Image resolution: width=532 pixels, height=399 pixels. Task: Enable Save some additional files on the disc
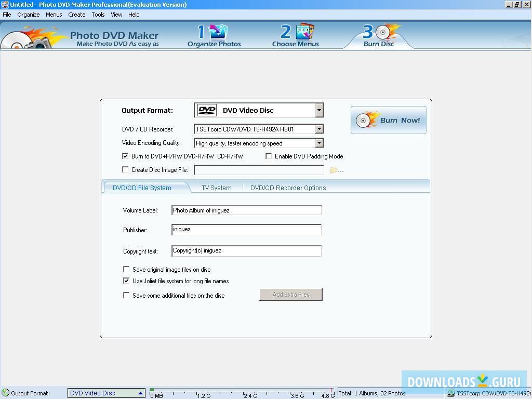point(126,295)
